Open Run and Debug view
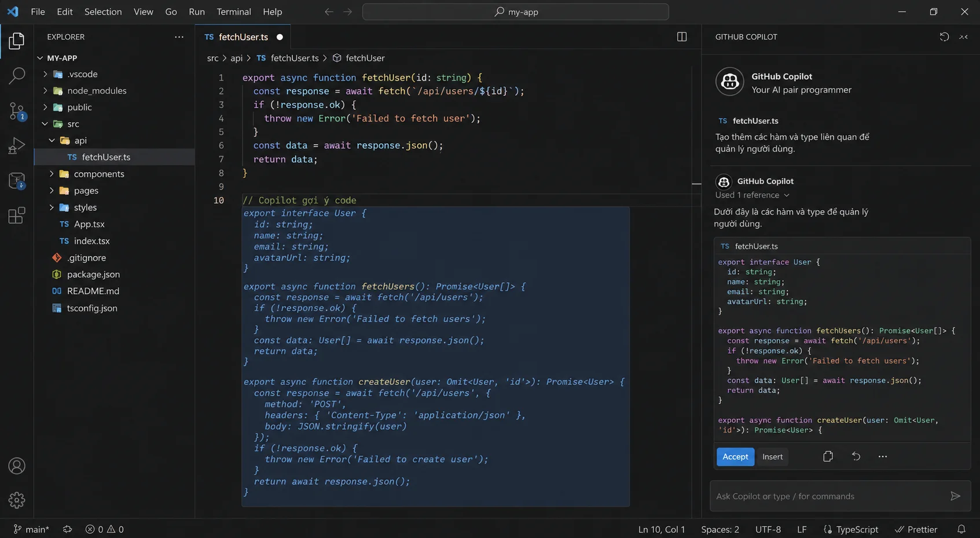 (17, 145)
